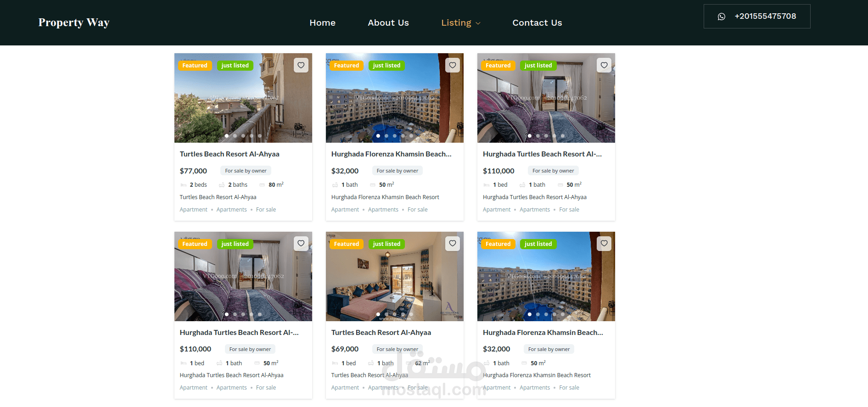
Task: Click the 'just listed' badge on the $69,000 listing
Action: [x=386, y=244]
